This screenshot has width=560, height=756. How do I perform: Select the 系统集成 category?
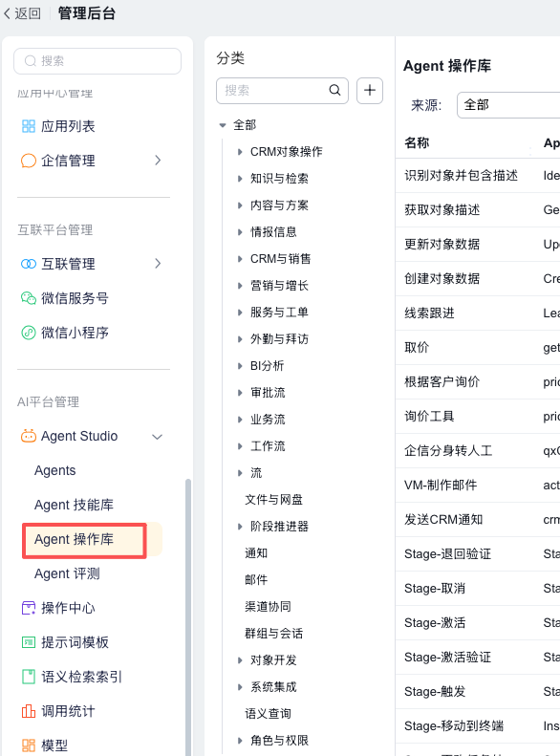(x=273, y=687)
